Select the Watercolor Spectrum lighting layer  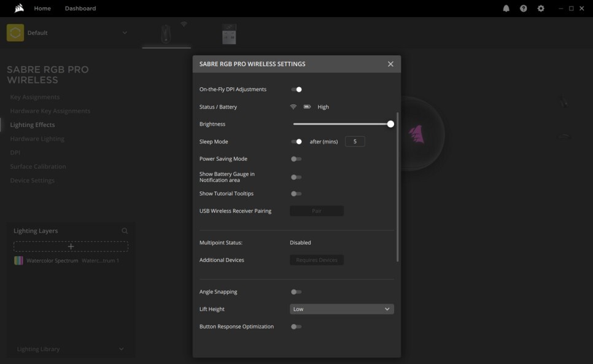pyautogui.click(x=71, y=260)
